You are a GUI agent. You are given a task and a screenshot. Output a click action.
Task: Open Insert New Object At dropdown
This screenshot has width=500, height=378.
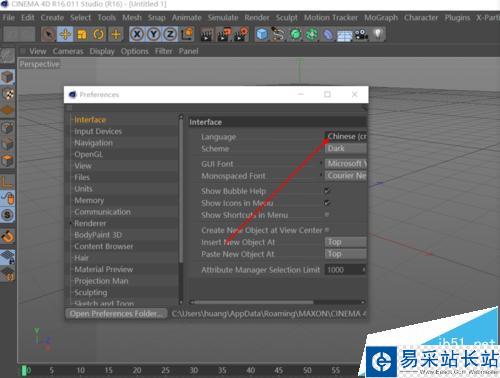(x=346, y=242)
